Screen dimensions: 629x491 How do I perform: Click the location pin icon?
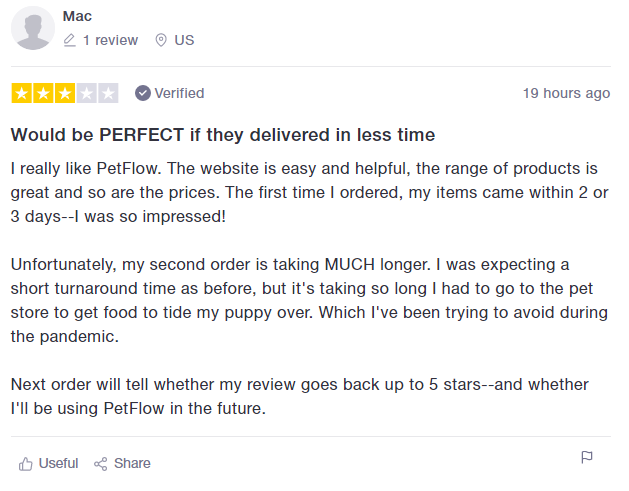click(161, 40)
